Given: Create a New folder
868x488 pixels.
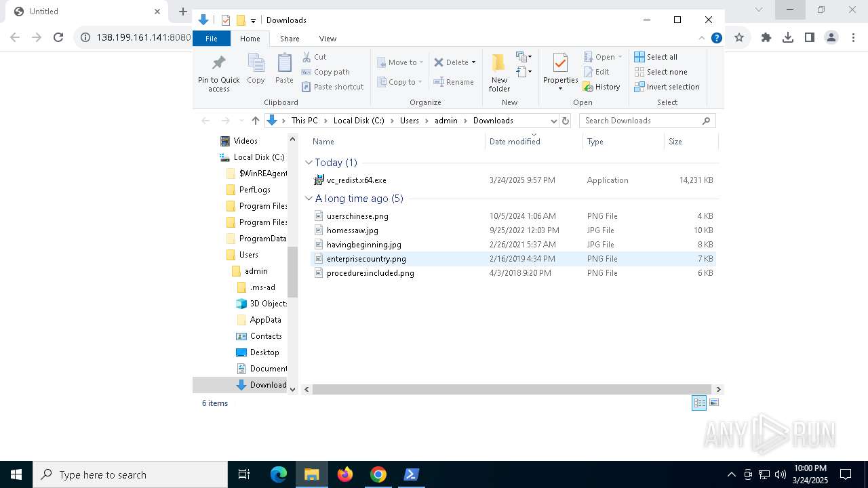Looking at the screenshot, I should coord(499,73).
